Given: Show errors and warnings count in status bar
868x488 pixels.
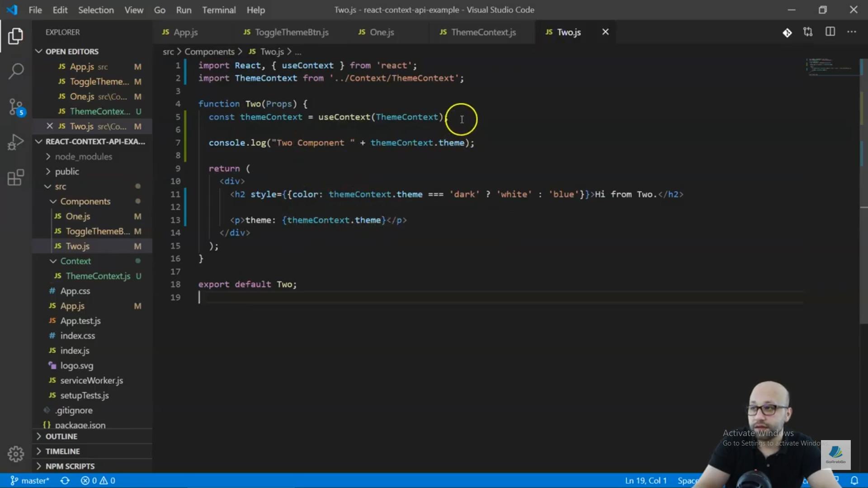Looking at the screenshot, I should coord(98,480).
